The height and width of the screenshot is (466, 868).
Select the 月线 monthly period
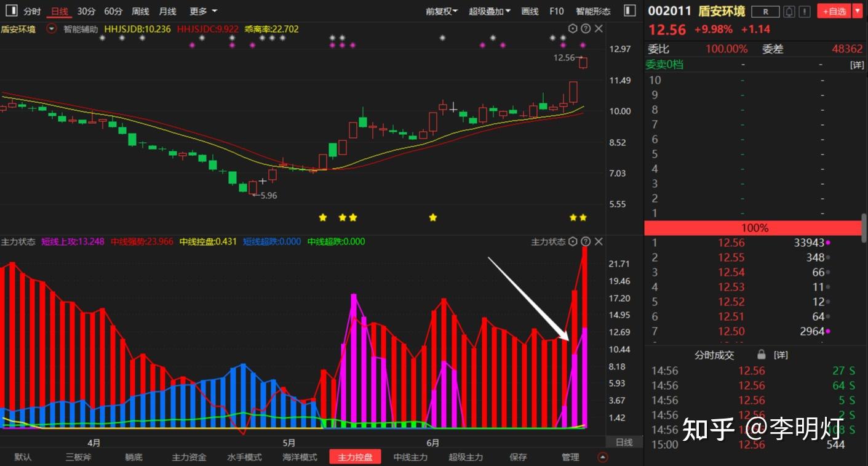167,11
